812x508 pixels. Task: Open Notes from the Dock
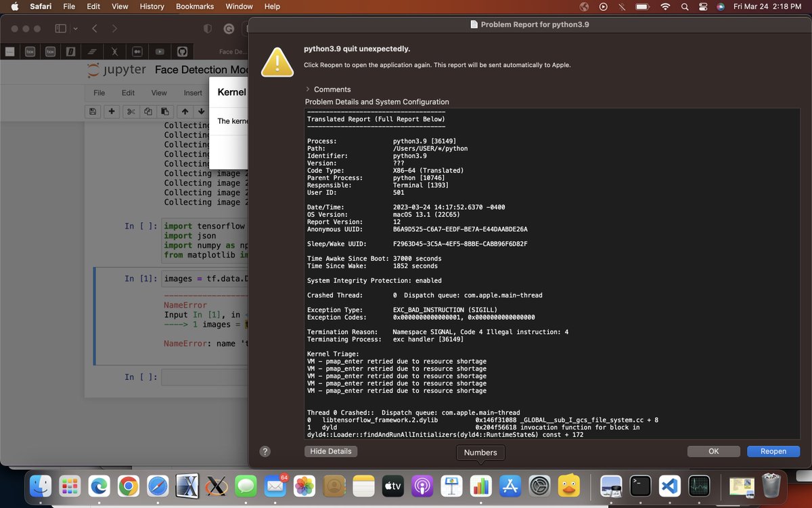point(363,485)
